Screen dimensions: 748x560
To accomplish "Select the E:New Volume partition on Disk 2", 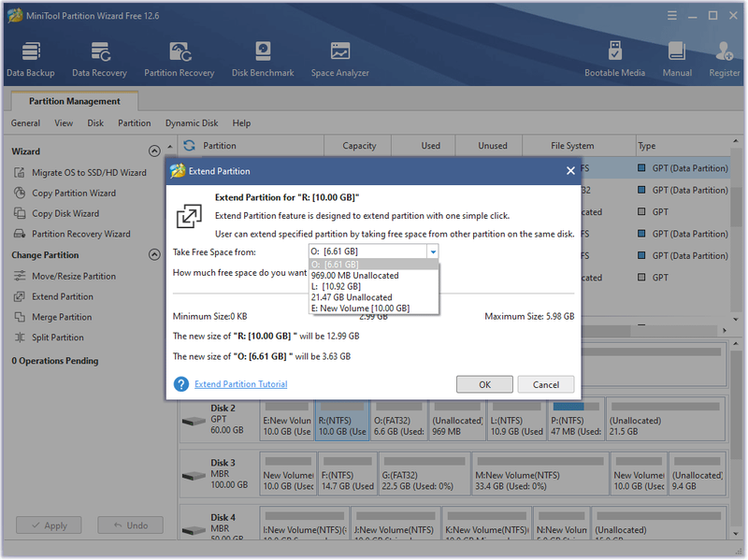I will pos(287,420).
